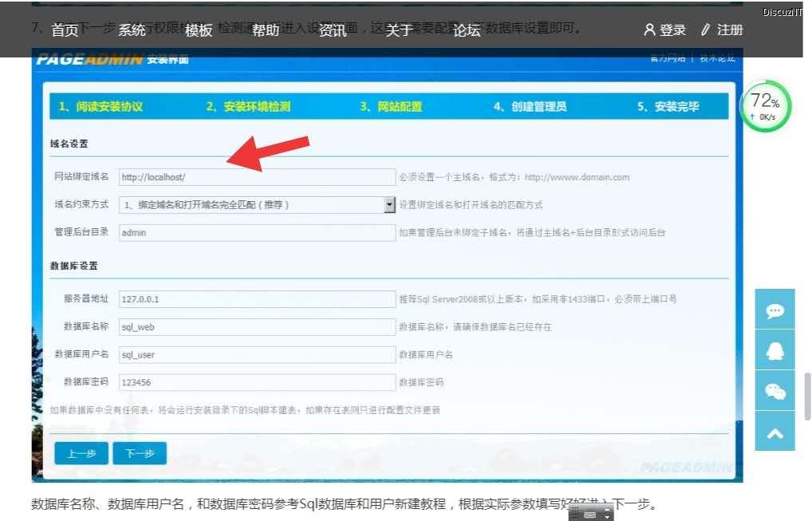
Task: Open the chat bubble side widget
Action: coord(775,310)
